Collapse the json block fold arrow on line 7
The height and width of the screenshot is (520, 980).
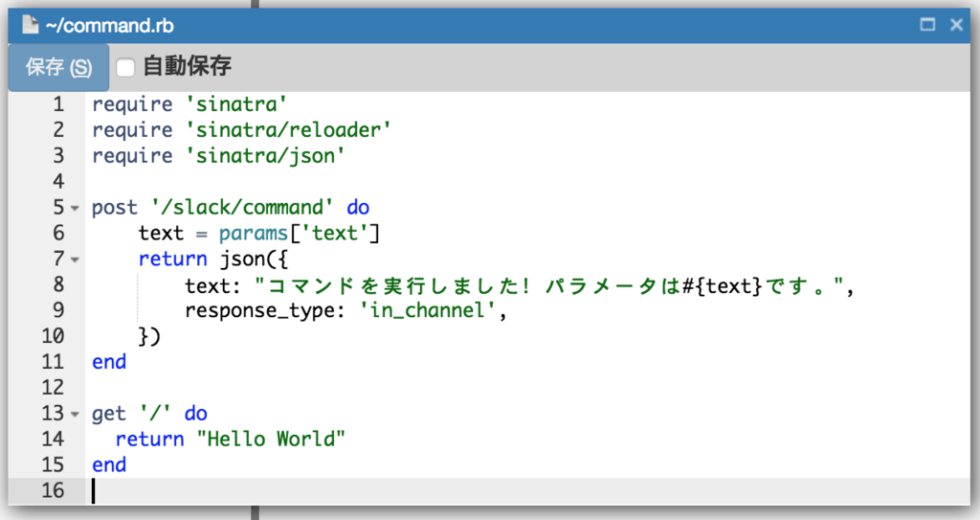pyautogui.click(x=75, y=260)
